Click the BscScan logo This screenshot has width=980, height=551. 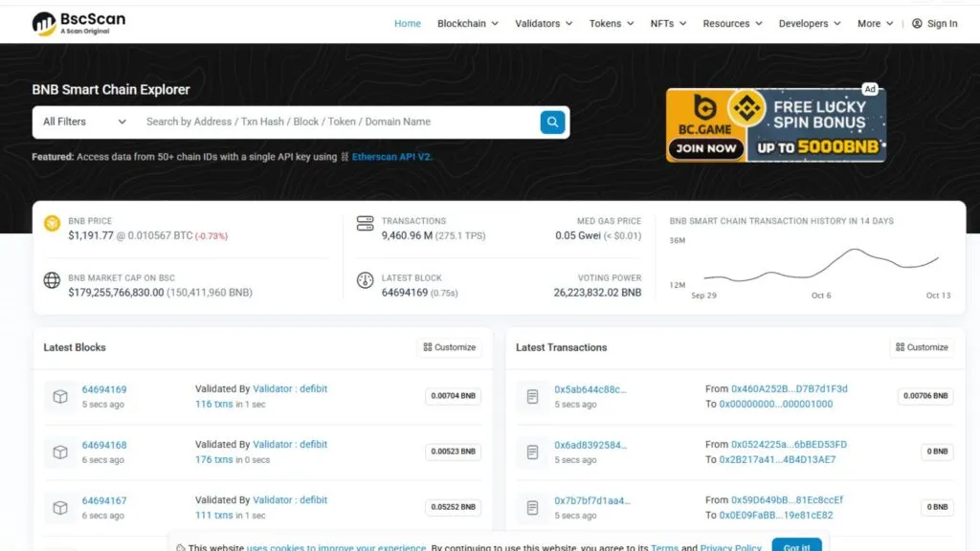click(78, 23)
